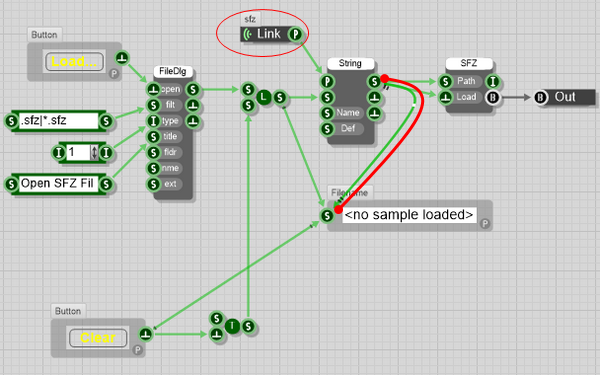Screen dimensions: 600x375
Task: Click the Load... button
Action: [74, 62]
